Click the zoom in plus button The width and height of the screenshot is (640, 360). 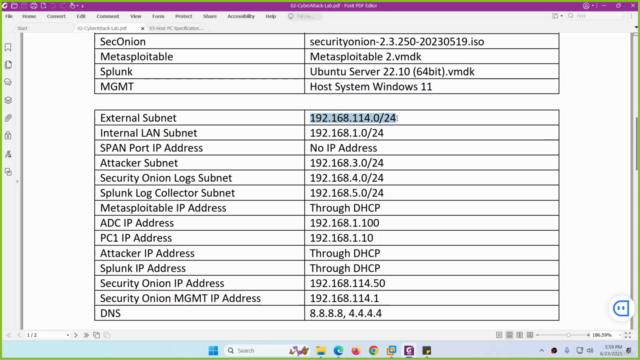tap(588, 335)
